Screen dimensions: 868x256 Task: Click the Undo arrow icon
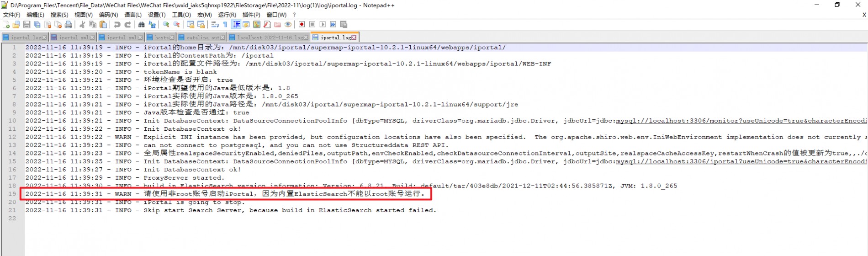tap(117, 25)
